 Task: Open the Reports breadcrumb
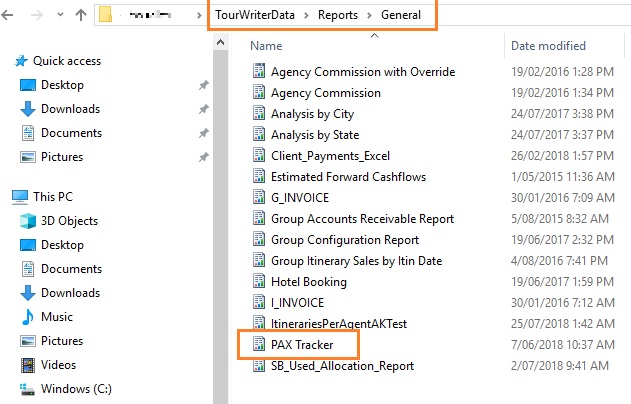tap(338, 15)
